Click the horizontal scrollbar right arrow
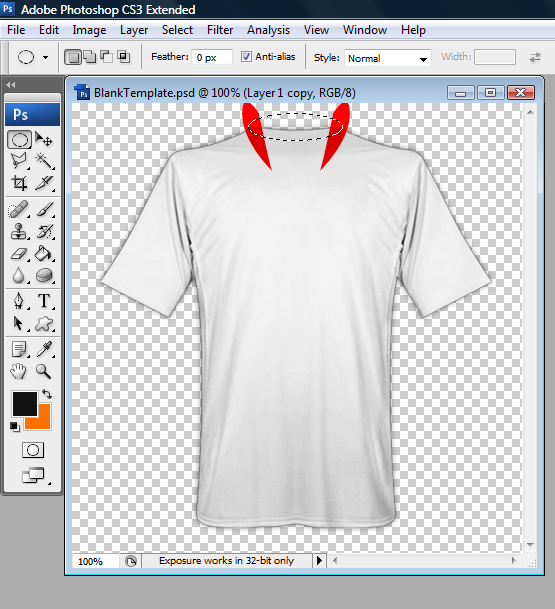Image resolution: width=555 pixels, height=609 pixels. pyautogui.click(x=513, y=560)
